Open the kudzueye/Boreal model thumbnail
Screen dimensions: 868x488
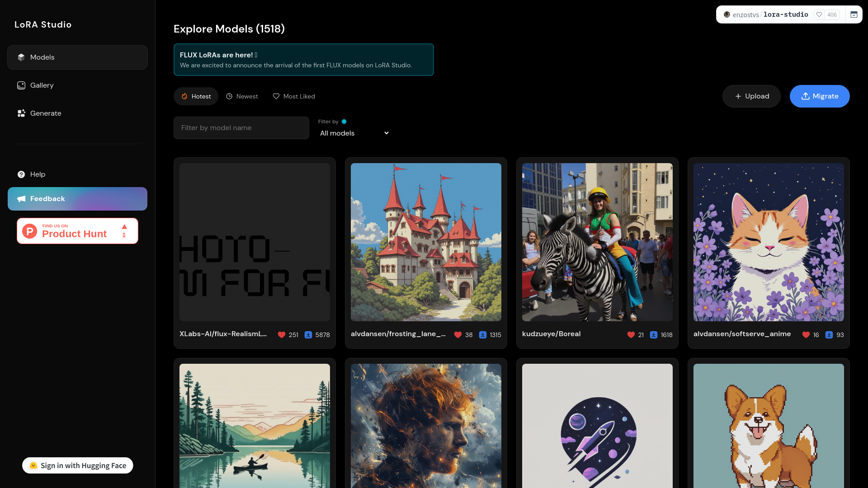coord(597,242)
